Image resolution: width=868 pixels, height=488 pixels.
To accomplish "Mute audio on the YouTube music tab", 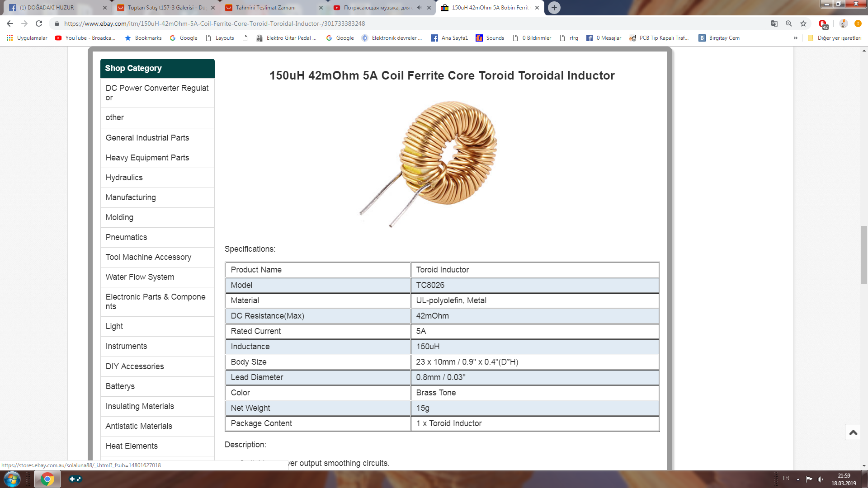I will [x=420, y=8].
